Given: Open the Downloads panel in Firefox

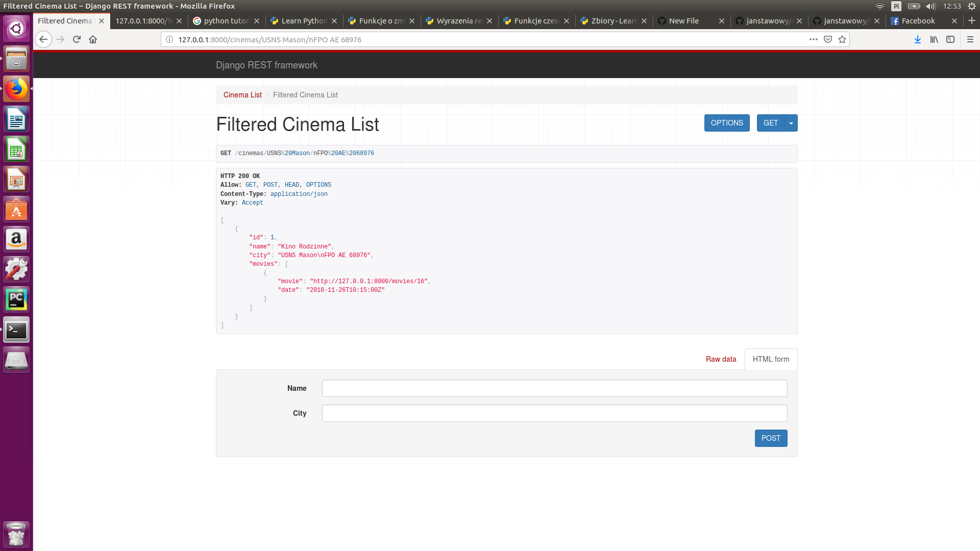Looking at the screenshot, I should pyautogui.click(x=917, y=39).
